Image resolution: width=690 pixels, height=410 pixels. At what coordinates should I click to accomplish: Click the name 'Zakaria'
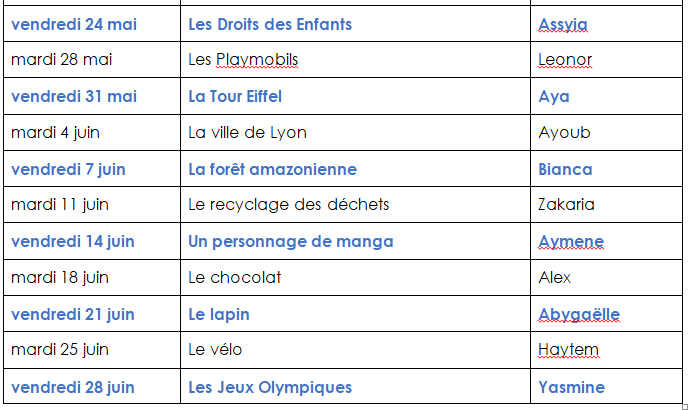(x=566, y=205)
